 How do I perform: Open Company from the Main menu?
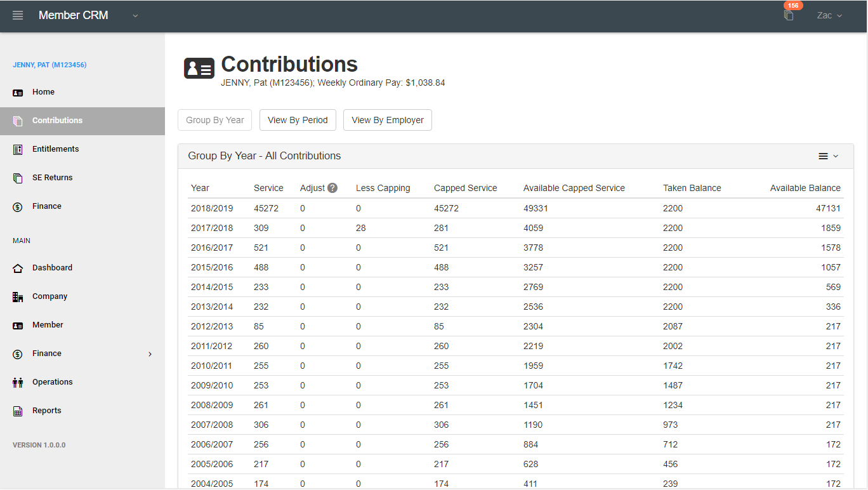coord(49,296)
